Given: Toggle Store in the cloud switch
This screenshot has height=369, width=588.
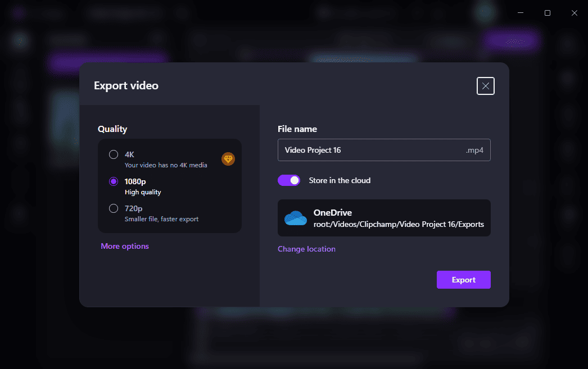Looking at the screenshot, I should [289, 180].
